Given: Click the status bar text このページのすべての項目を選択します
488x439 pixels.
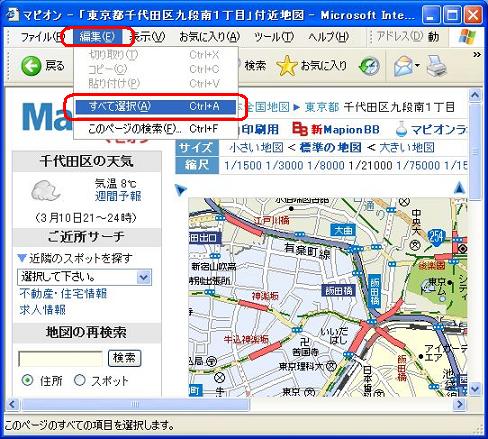Looking at the screenshot, I should click(x=90, y=425).
